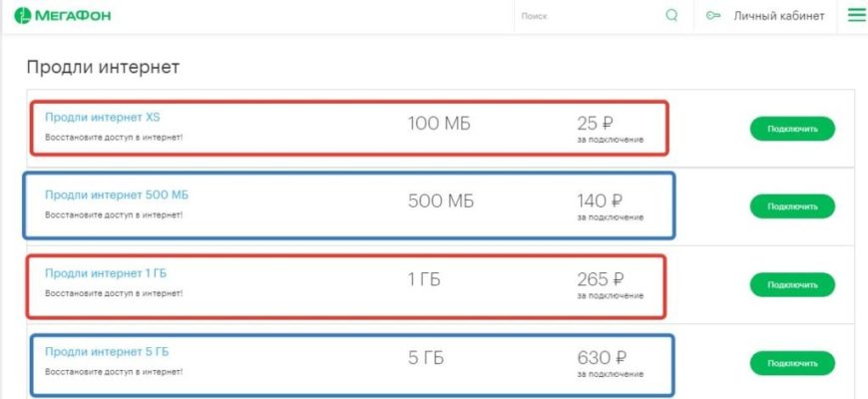Screen dimensions: 868x399
Task: Click the search magnifier icon
Action: click(671, 16)
